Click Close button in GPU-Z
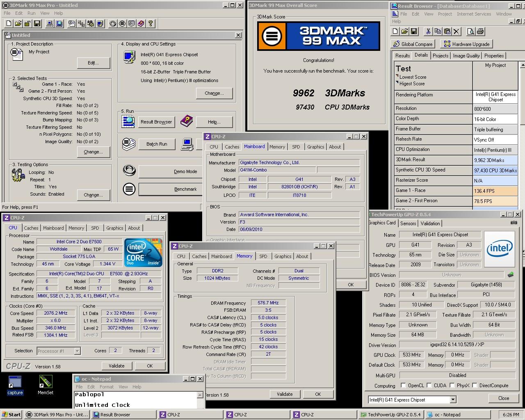 tap(504, 398)
